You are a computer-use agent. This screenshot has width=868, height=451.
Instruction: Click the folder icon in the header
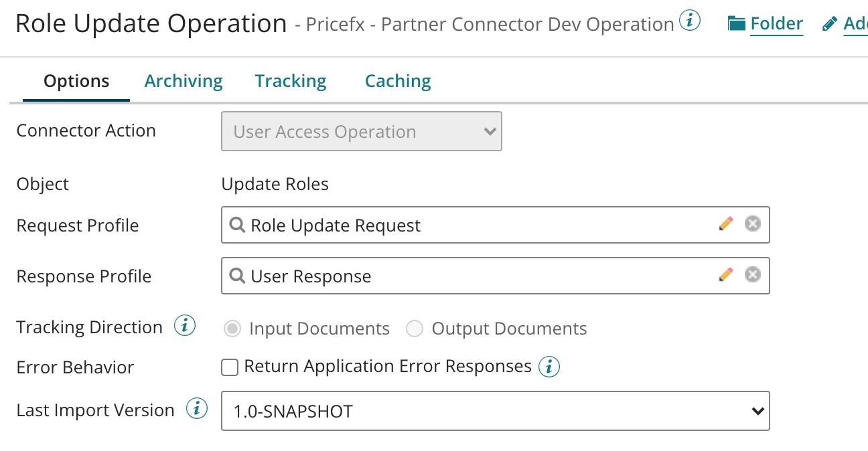point(737,25)
